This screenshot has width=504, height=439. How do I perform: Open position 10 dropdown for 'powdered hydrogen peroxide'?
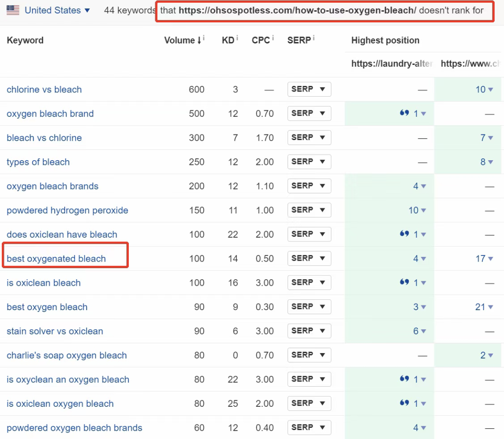click(x=417, y=210)
